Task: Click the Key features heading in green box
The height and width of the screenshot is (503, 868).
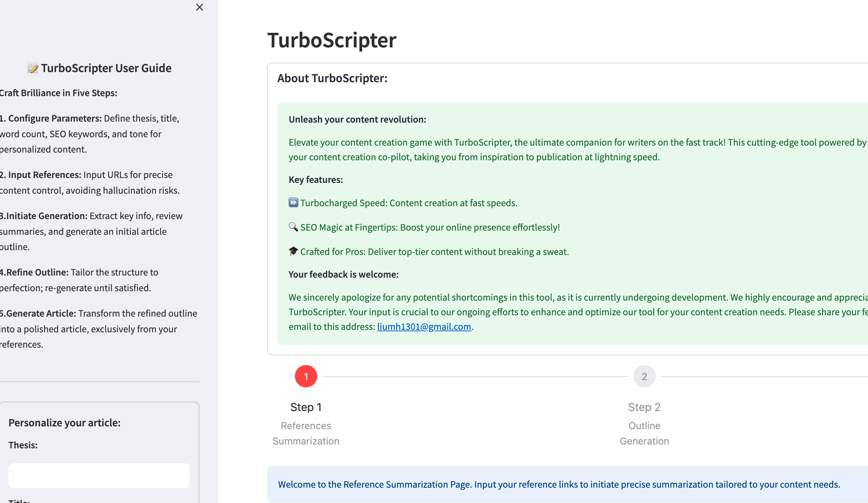Action: pyautogui.click(x=315, y=179)
